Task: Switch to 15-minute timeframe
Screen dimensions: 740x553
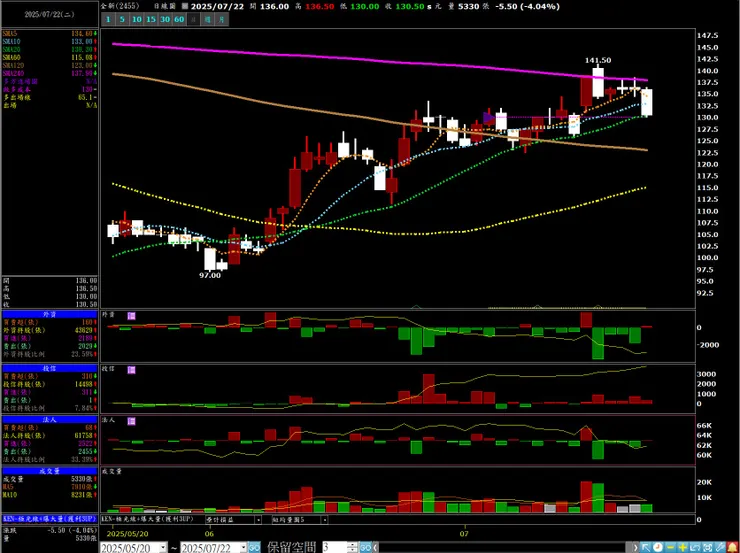Action: (151, 19)
